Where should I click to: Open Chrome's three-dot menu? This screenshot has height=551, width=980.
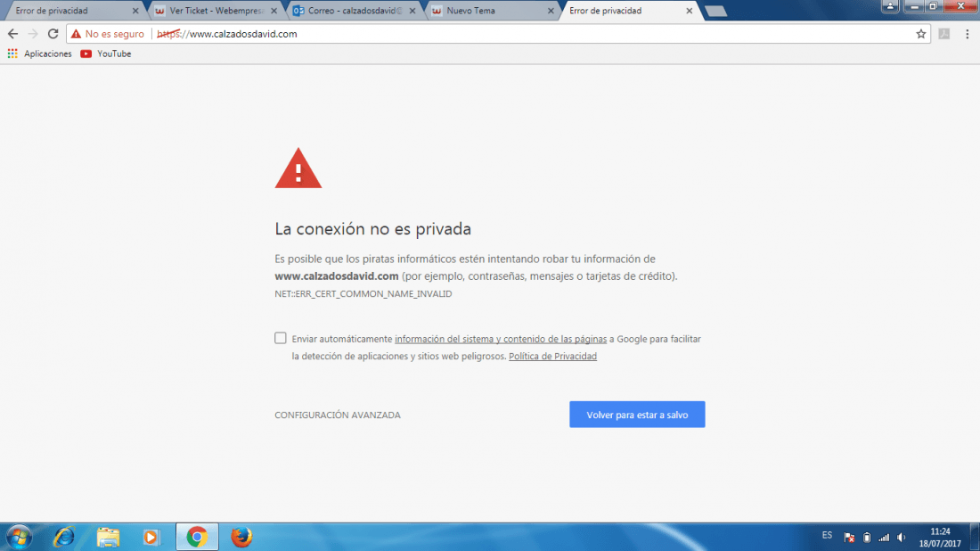[x=967, y=34]
